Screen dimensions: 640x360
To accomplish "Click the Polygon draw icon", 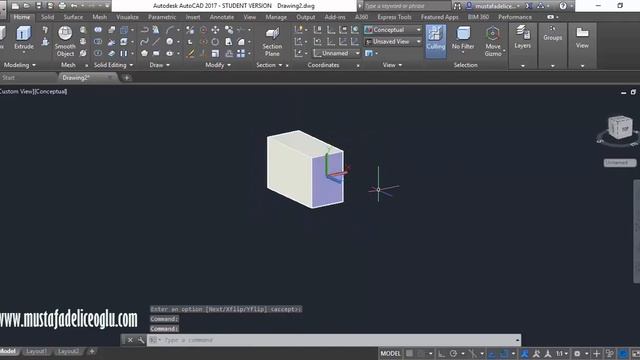I will coord(144,53).
